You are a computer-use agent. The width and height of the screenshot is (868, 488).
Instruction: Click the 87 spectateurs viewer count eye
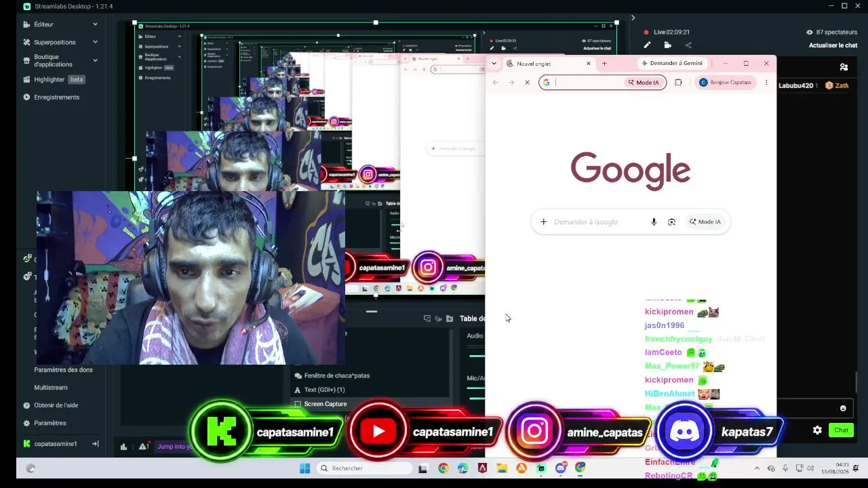tap(810, 32)
